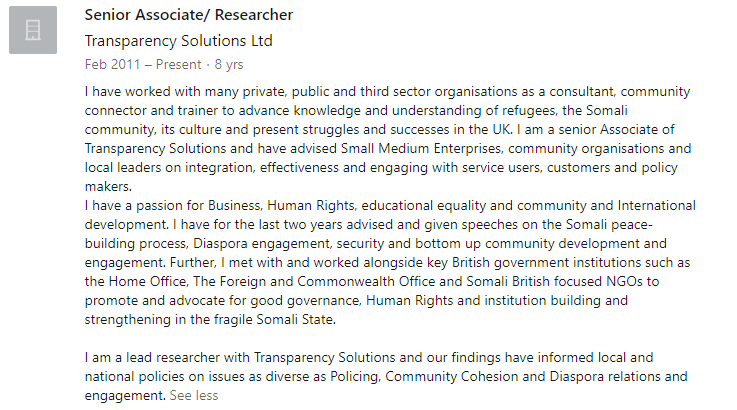737x410 pixels.
Task: Click the line beginning "local leaders on integration"
Action: 381,167
